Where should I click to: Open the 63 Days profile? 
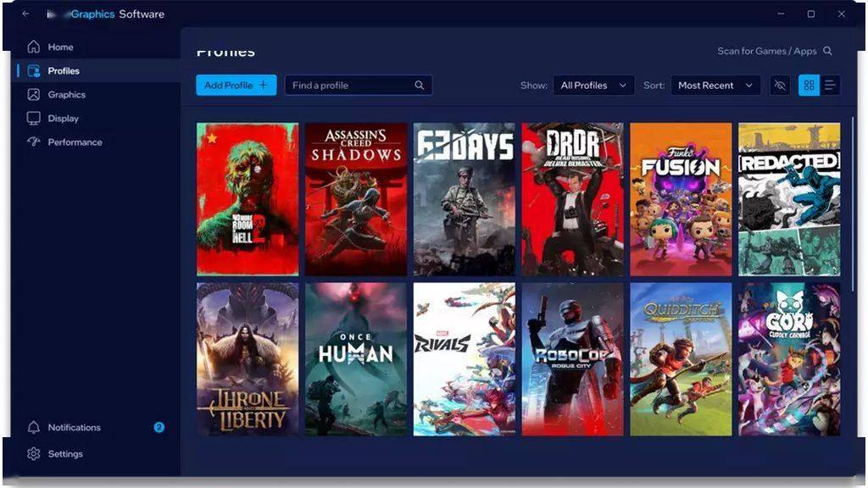tap(464, 199)
